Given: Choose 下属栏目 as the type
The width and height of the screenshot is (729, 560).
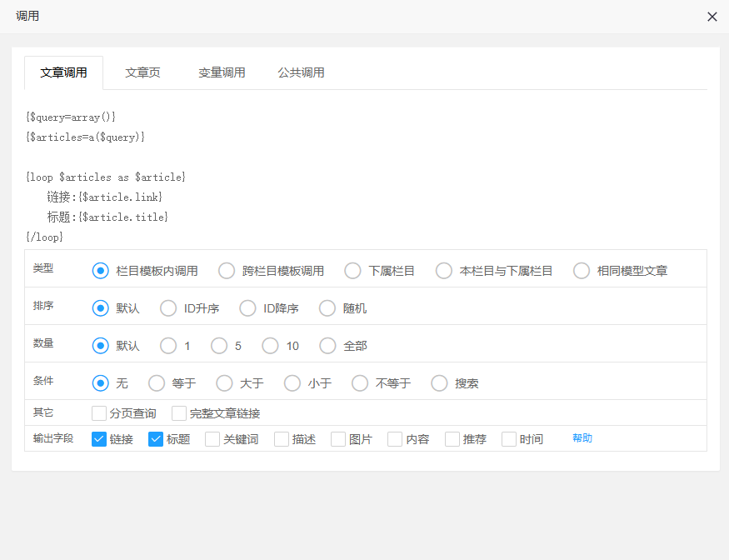Looking at the screenshot, I should click(x=352, y=271).
